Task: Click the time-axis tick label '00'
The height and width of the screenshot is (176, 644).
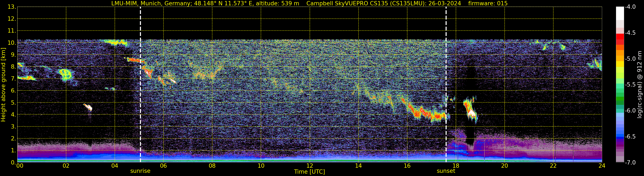Action: pos(20,166)
